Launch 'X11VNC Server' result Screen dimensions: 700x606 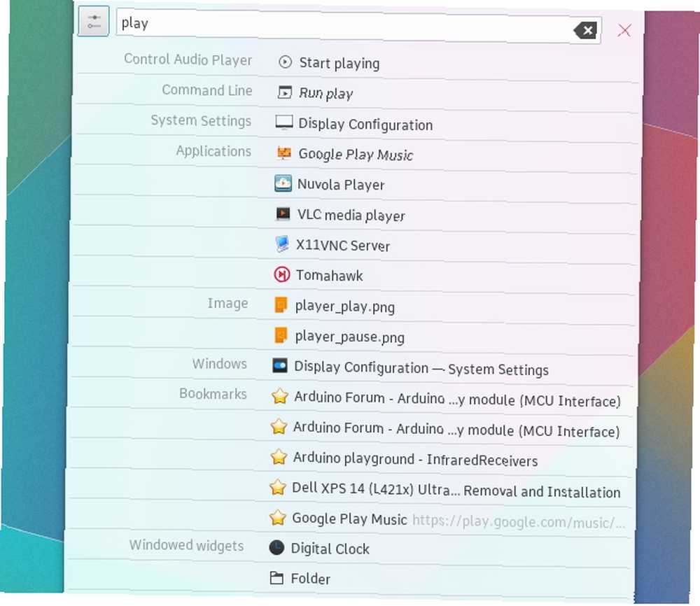[x=343, y=246]
